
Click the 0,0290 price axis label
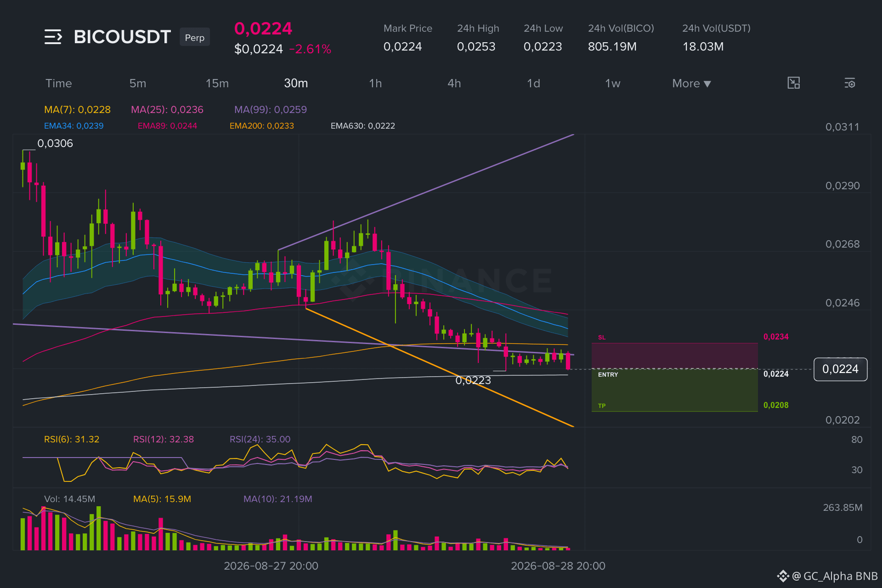tap(842, 186)
